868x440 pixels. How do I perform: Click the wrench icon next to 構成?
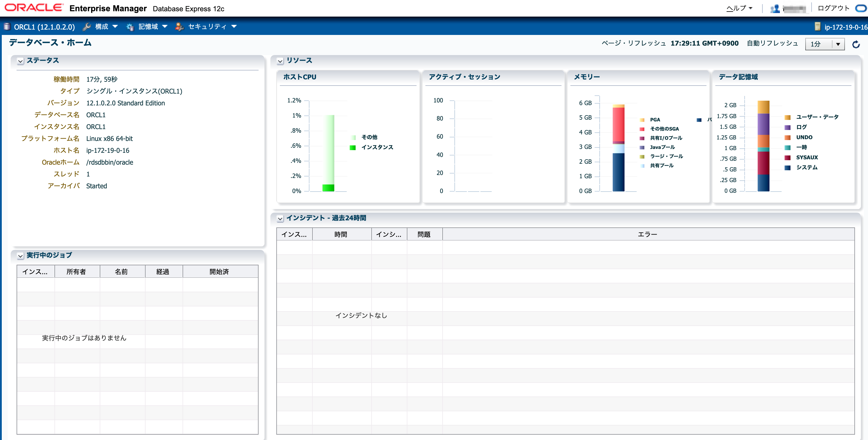[x=87, y=27]
